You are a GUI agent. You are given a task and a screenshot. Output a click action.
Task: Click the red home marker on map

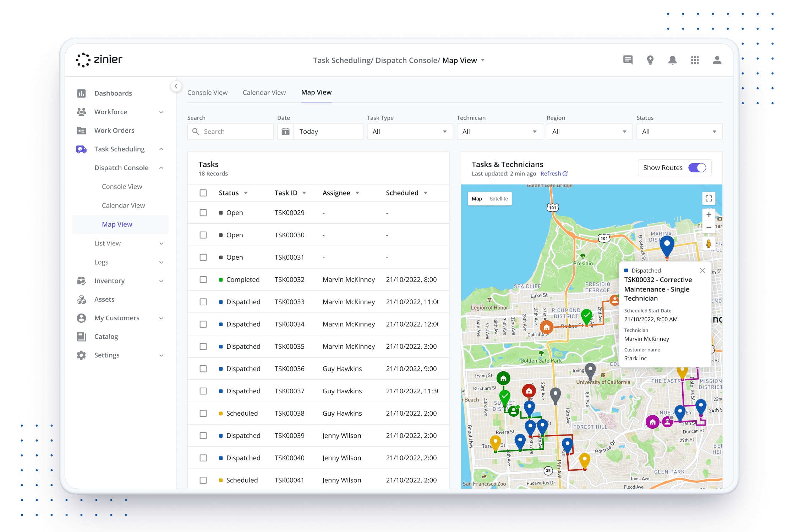point(529,391)
